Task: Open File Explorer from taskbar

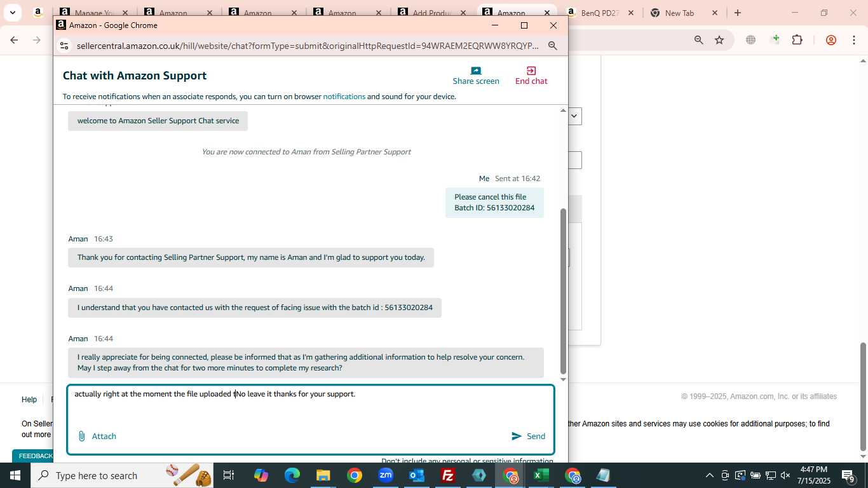Action: pos(323,475)
